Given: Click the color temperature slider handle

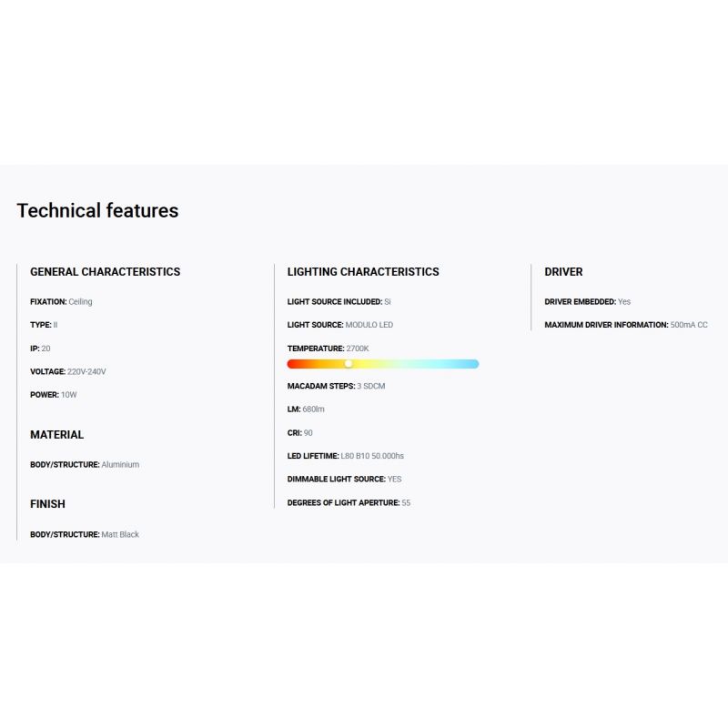Looking at the screenshot, I should (349, 364).
